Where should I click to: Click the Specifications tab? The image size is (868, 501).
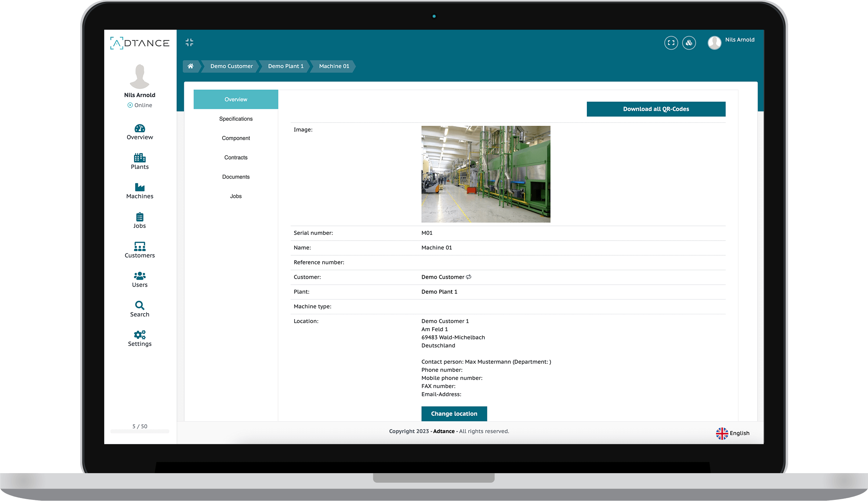tap(236, 119)
